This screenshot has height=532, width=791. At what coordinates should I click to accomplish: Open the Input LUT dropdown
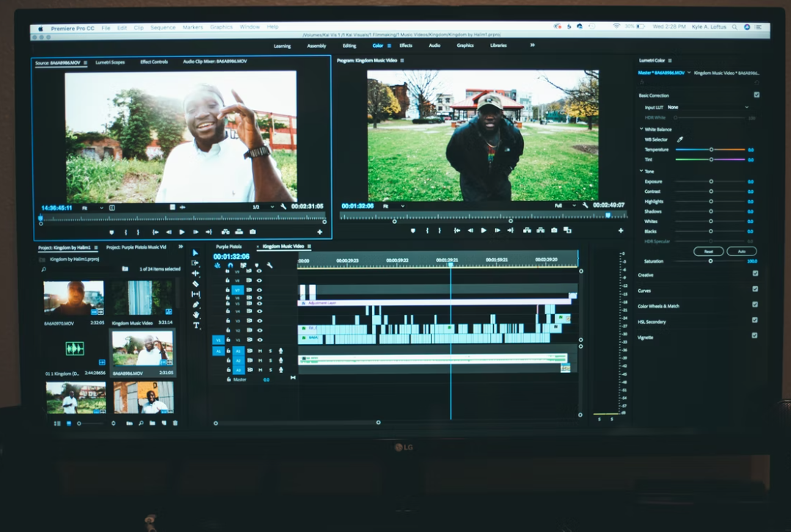coord(708,107)
